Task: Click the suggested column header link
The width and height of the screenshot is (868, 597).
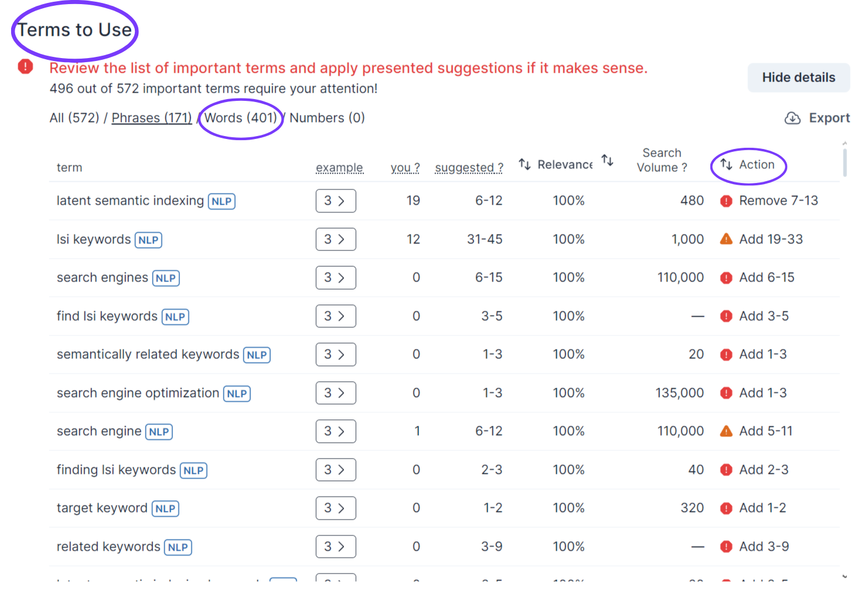Action: [x=469, y=168]
